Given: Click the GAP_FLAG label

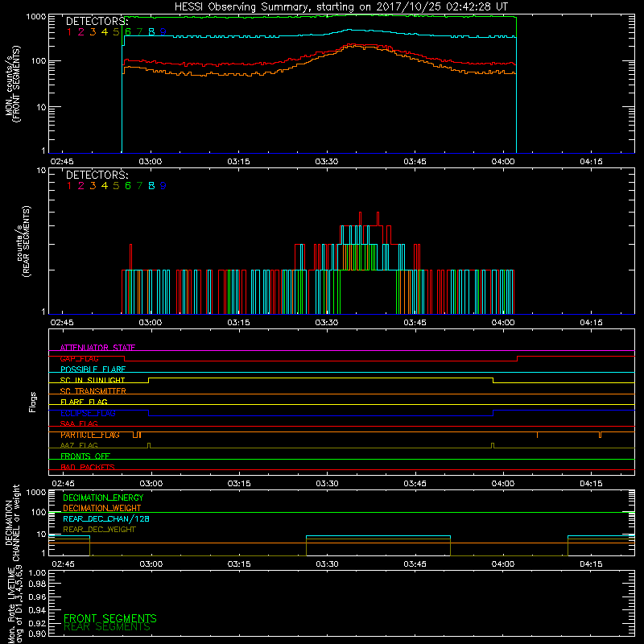Looking at the screenshot, I should pos(79,358).
